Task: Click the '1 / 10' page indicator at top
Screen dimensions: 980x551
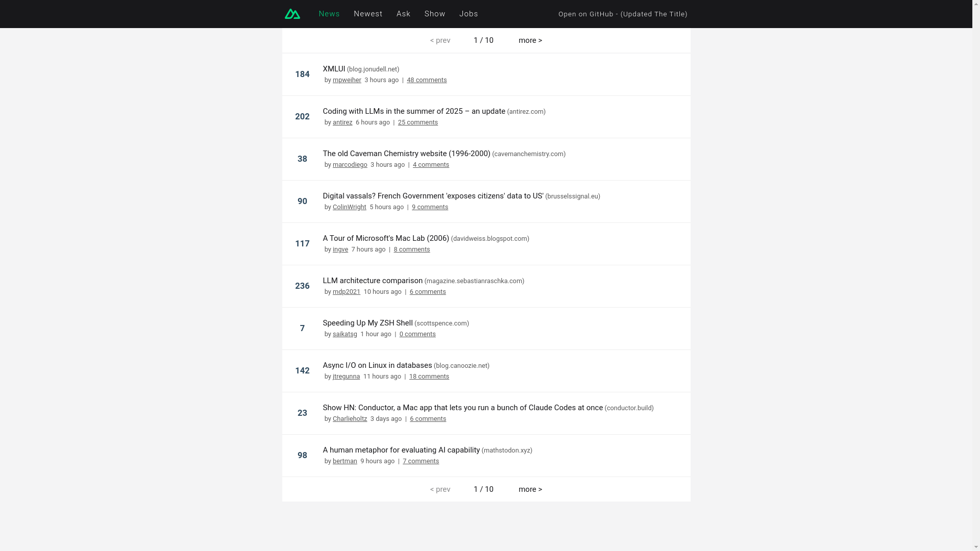Action: point(483,40)
